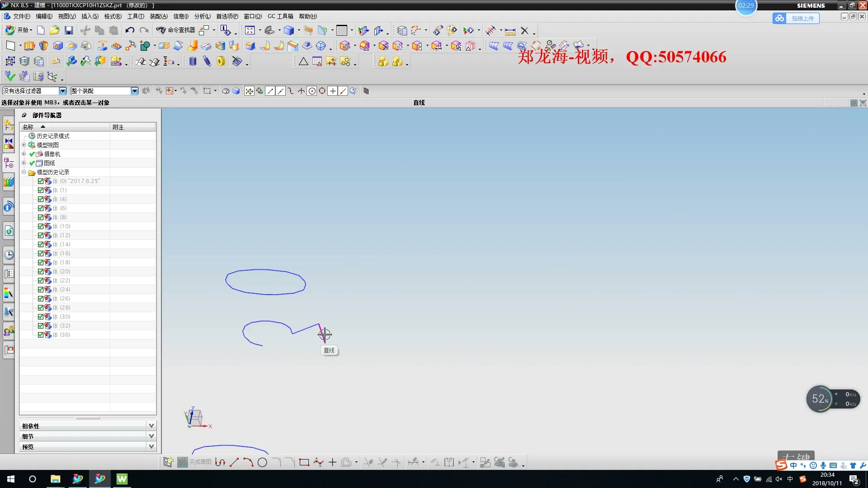Expand the 模型视图 tree node
Viewport: 868px width, 488px height.
point(24,145)
